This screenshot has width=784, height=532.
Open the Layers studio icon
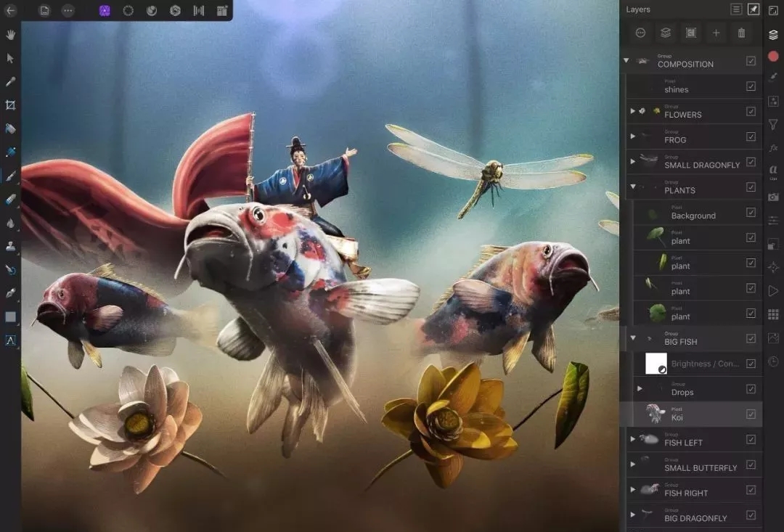(773, 35)
